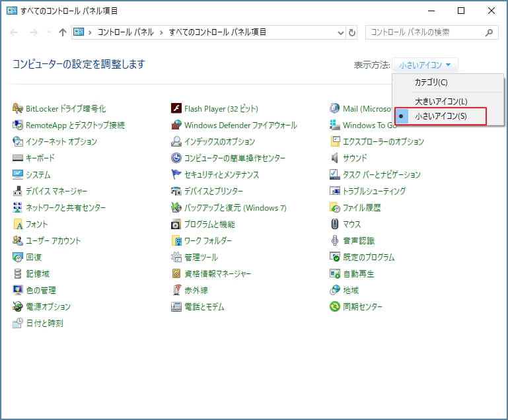Click the プログラムと機能 icon

click(176, 224)
